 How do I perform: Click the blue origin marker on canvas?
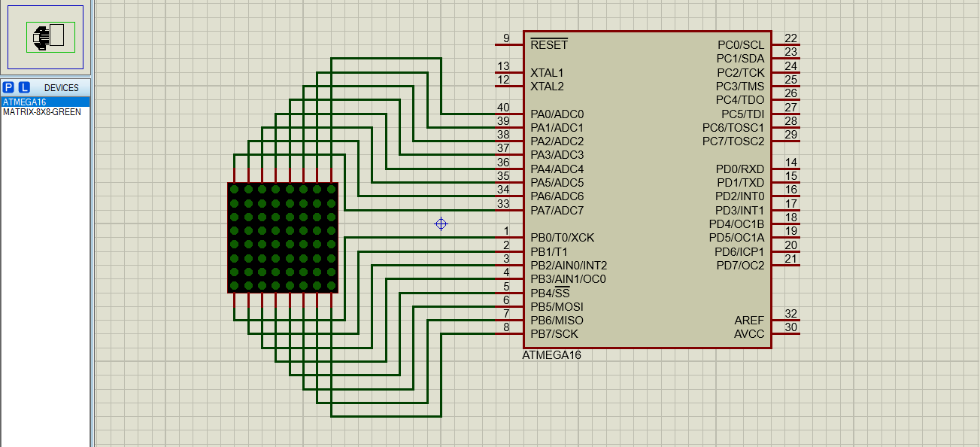(x=441, y=223)
